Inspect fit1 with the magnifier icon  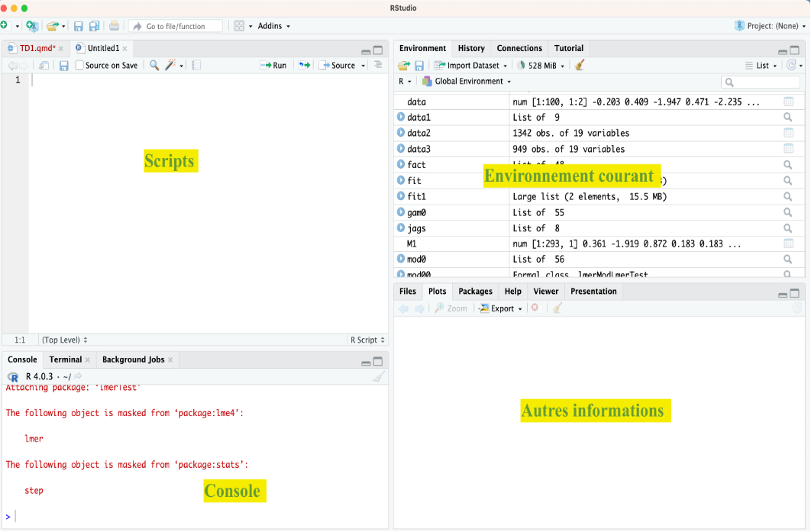(x=788, y=196)
